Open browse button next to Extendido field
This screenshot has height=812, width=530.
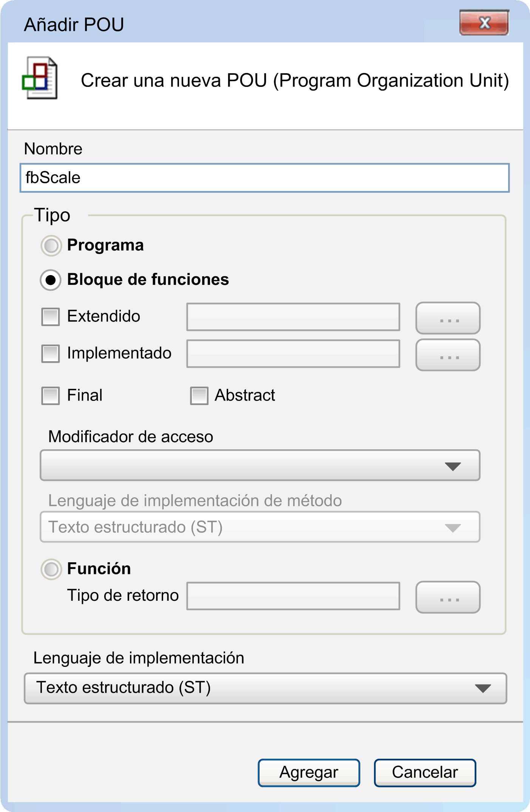pos(448,318)
